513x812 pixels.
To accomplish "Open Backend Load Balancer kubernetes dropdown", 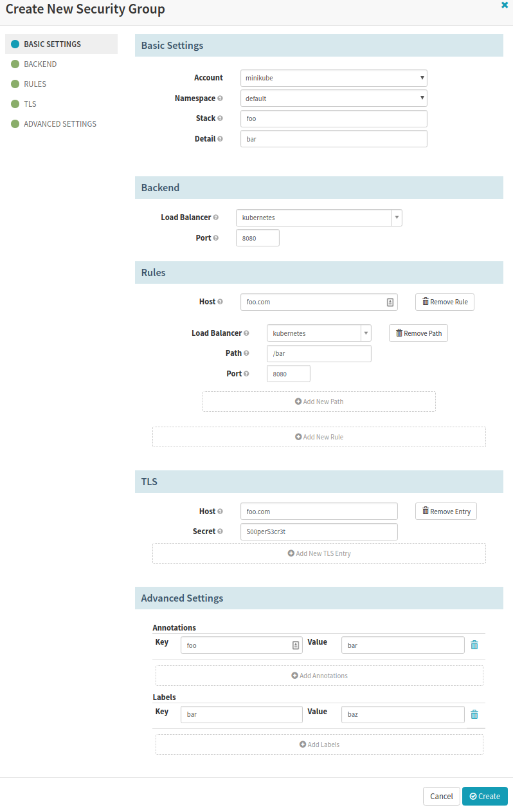I will tap(319, 217).
